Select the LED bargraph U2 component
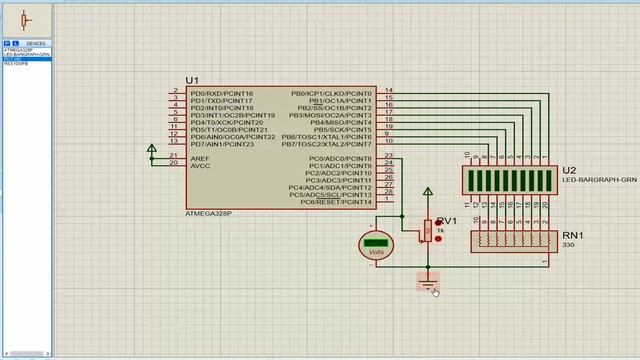 [x=510, y=180]
